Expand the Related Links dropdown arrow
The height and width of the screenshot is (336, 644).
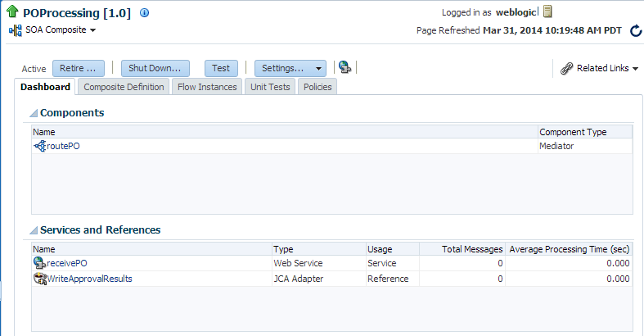click(x=635, y=69)
